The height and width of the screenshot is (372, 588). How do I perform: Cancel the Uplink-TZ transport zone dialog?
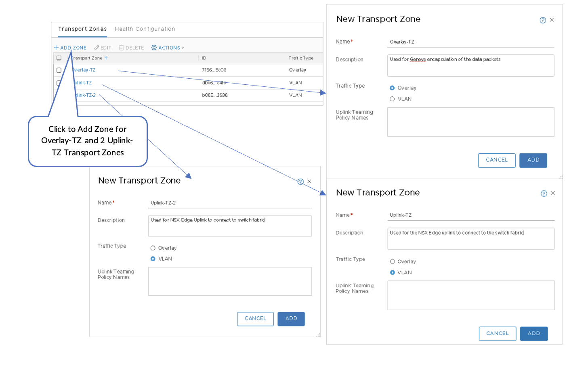(497, 334)
